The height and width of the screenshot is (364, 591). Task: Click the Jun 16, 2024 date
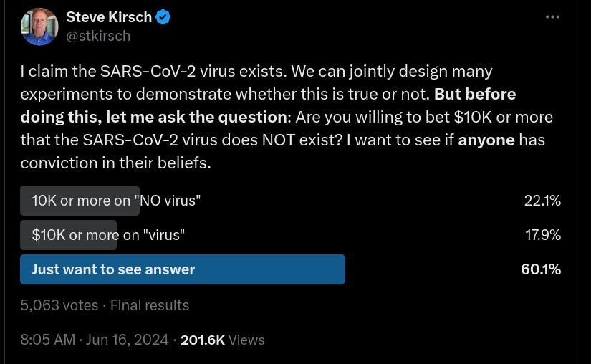(128, 340)
